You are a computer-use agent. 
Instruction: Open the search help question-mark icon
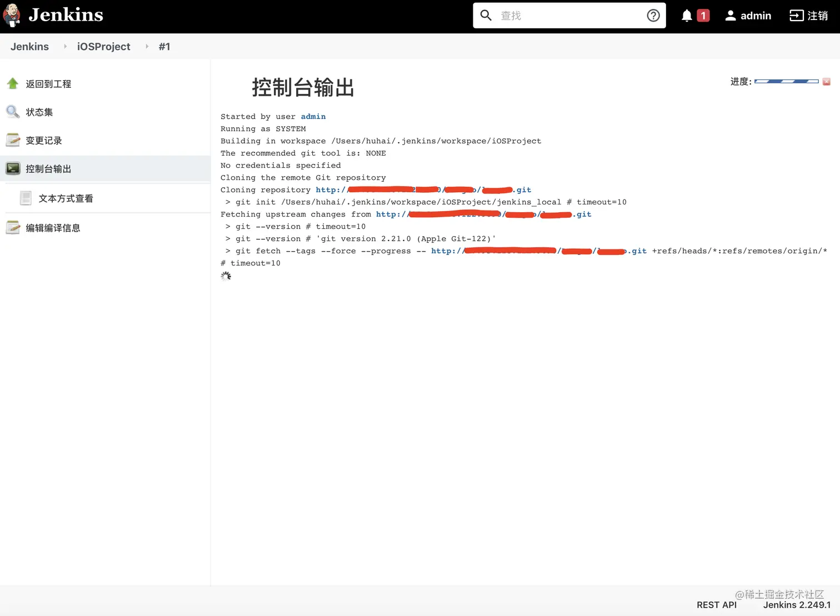click(653, 16)
